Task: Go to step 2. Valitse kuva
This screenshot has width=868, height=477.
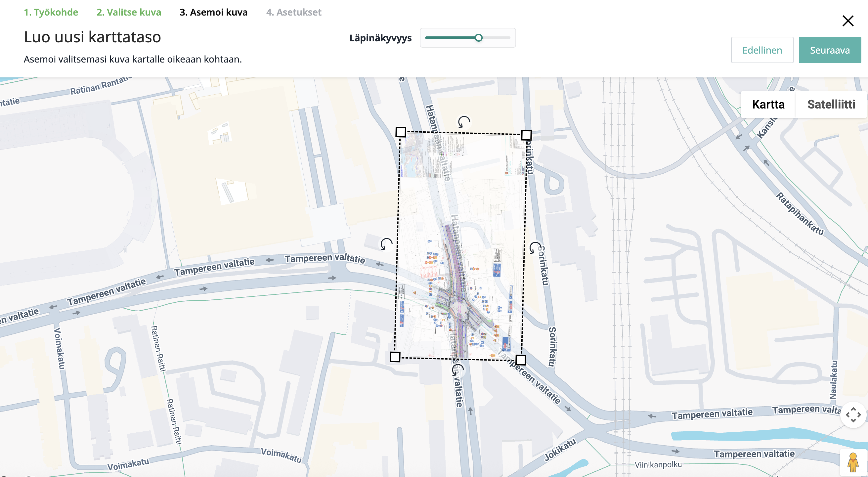Action: click(x=129, y=12)
